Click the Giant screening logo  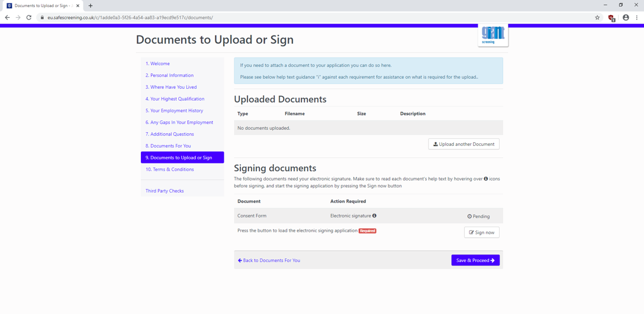coord(493,34)
